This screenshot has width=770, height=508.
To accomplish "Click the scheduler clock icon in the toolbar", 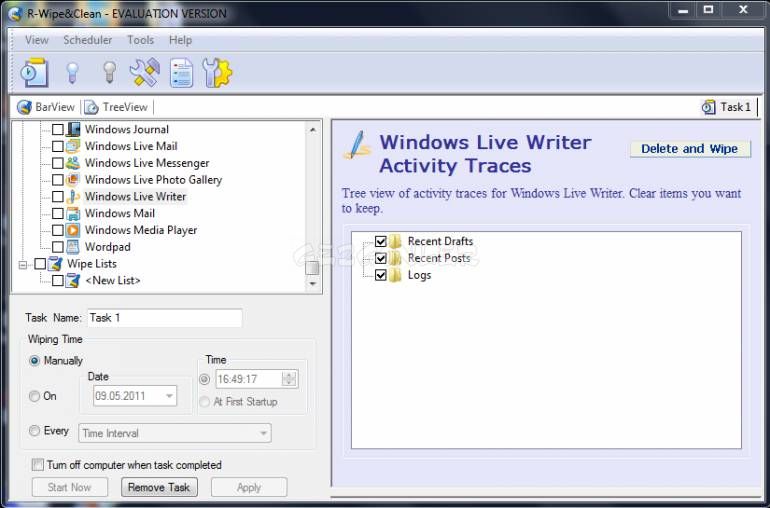I will pyautogui.click(x=34, y=73).
